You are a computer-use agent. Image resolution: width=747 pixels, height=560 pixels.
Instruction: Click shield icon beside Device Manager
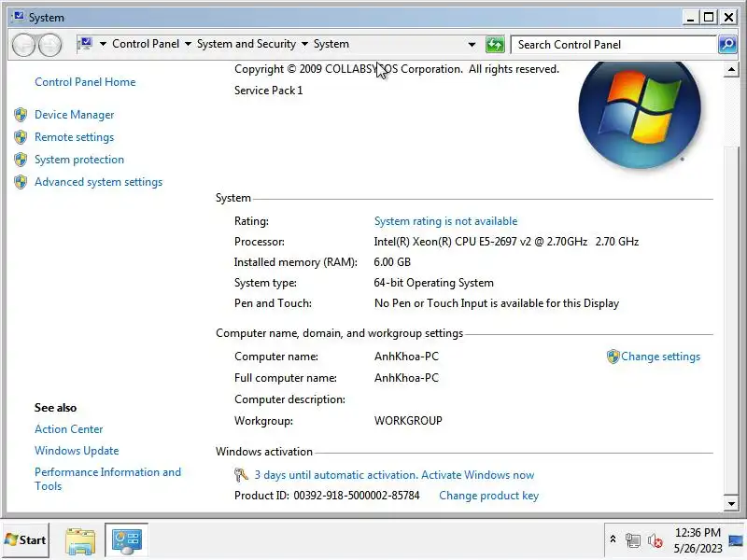[21, 115]
